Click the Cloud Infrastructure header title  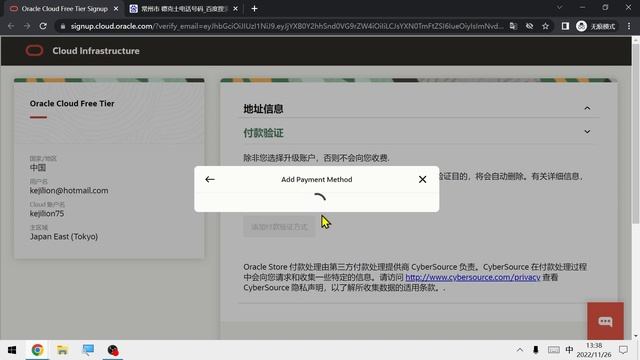tap(96, 51)
